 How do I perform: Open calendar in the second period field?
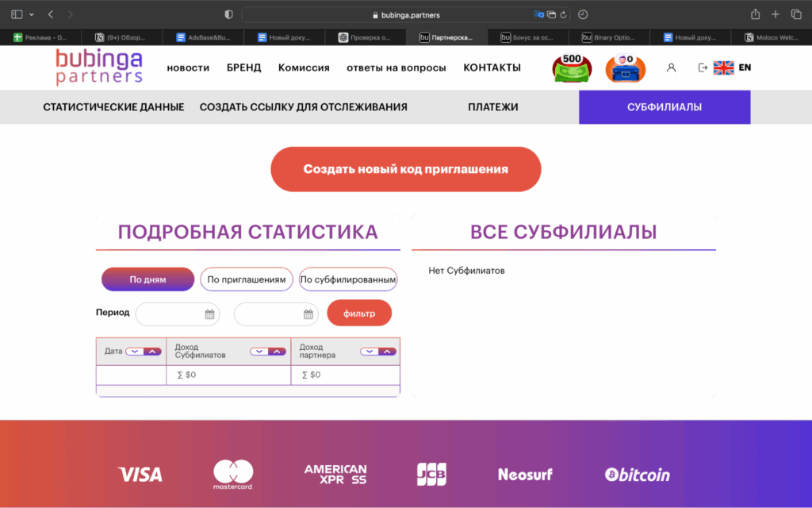308,314
